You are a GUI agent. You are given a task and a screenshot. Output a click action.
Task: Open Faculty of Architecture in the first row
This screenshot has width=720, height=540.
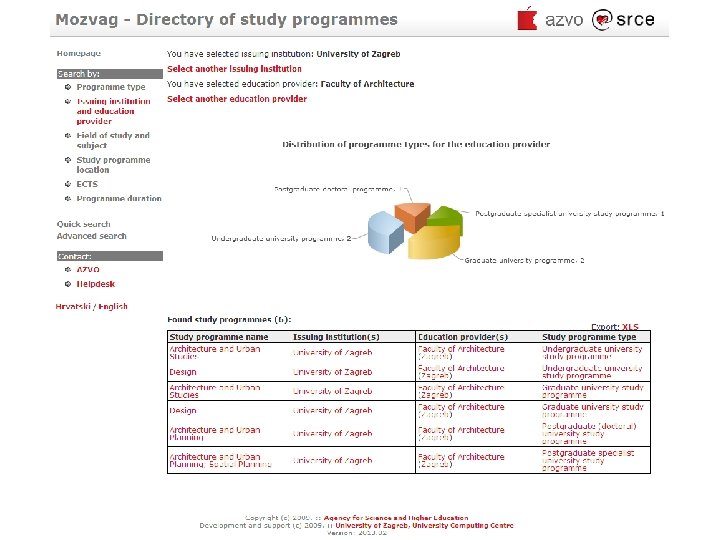click(461, 353)
